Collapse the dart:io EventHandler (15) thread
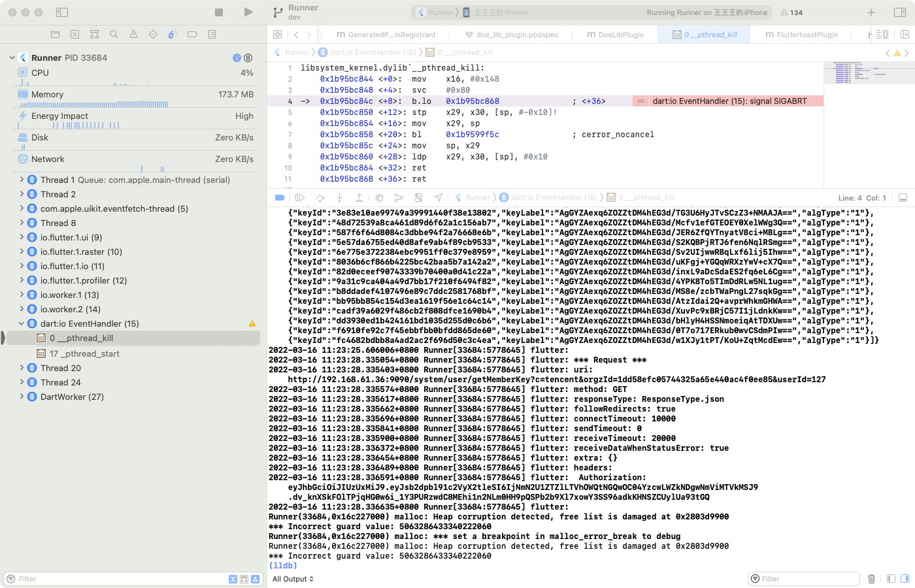 click(22, 323)
